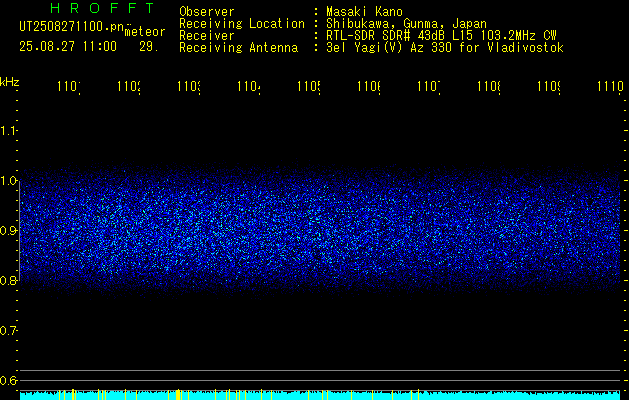Click the 0.7 frequency axis label
The width and height of the screenshot is (629, 400).
click(x=8, y=331)
